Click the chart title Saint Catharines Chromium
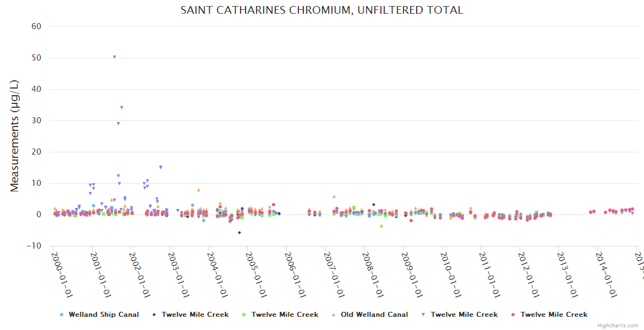The image size is (644, 330). [x=322, y=10]
